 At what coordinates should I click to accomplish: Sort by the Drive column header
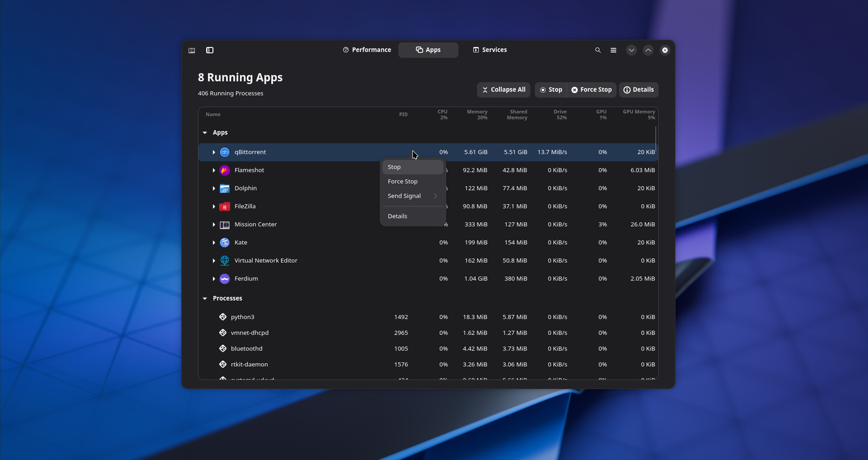pyautogui.click(x=560, y=115)
